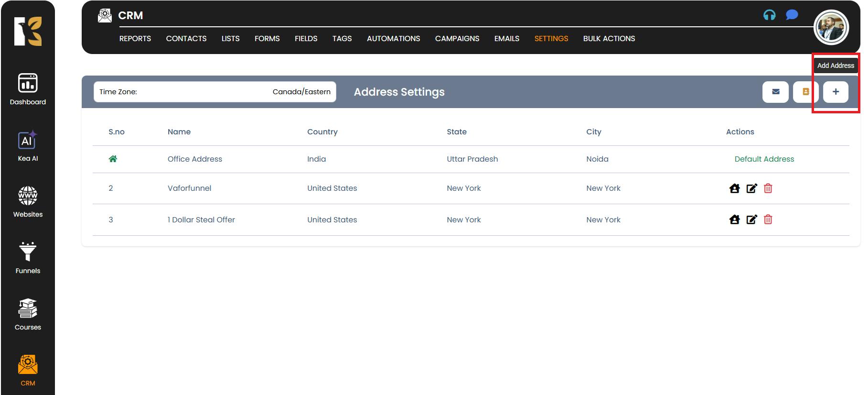The width and height of the screenshot is (868, 395).
Task: Open Websites in the sidebar
Action: click(28, 201)
